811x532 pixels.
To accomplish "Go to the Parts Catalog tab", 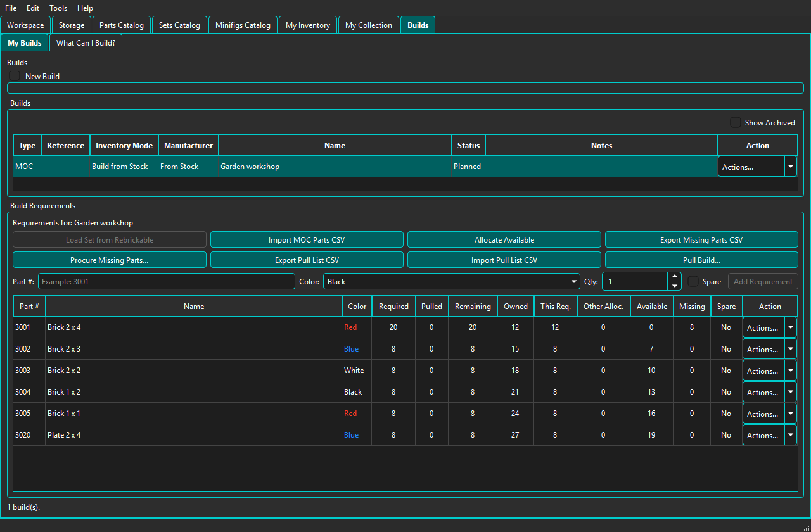I will pos(122,25).
